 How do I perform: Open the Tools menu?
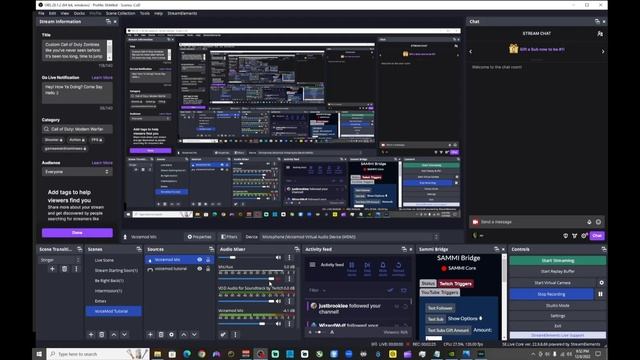point(145,13)
